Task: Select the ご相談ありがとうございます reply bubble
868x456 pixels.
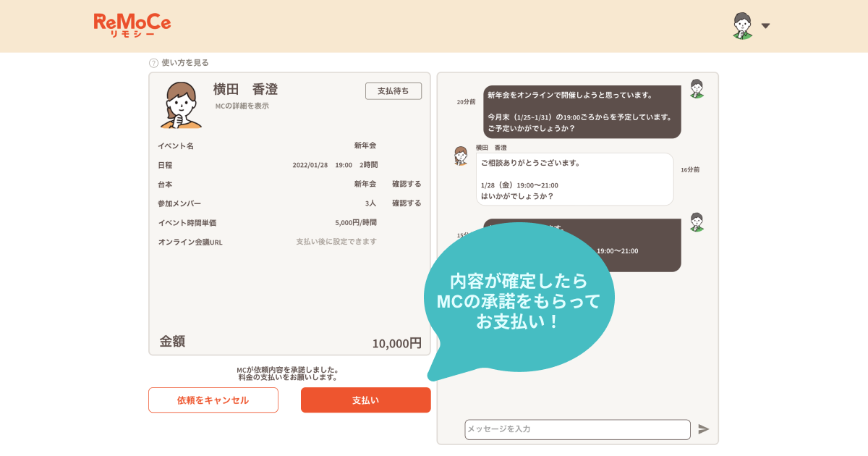Action: (574, 179)
